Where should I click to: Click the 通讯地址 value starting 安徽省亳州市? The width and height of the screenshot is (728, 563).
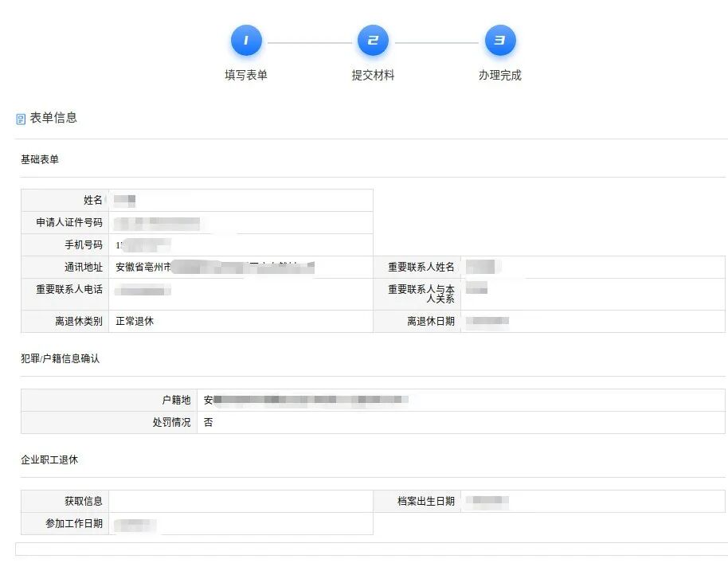point(241,268)
